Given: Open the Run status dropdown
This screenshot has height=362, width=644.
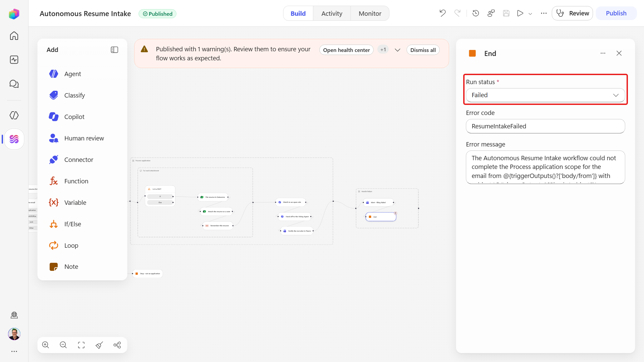Looking at the screenshot, I should [545, 95].
